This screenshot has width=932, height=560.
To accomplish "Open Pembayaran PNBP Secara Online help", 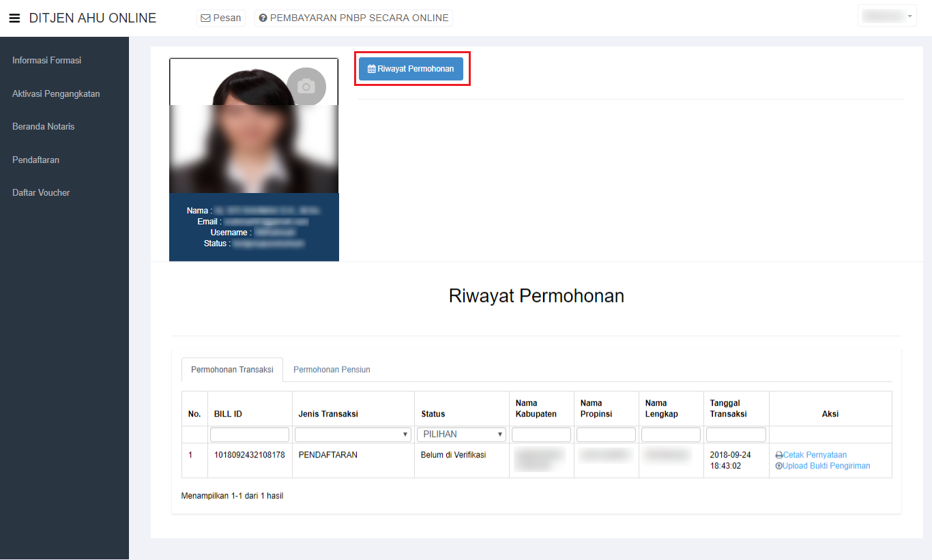I will point(353,18).
